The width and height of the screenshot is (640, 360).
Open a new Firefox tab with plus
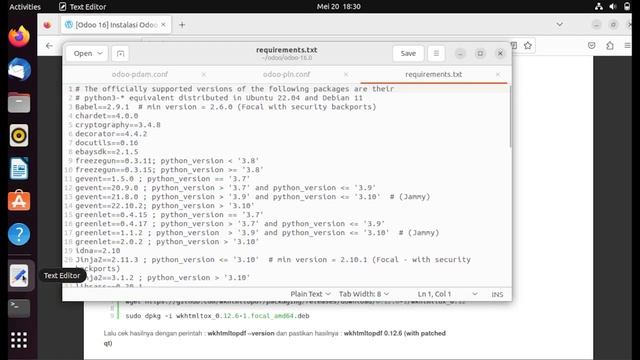182,25
